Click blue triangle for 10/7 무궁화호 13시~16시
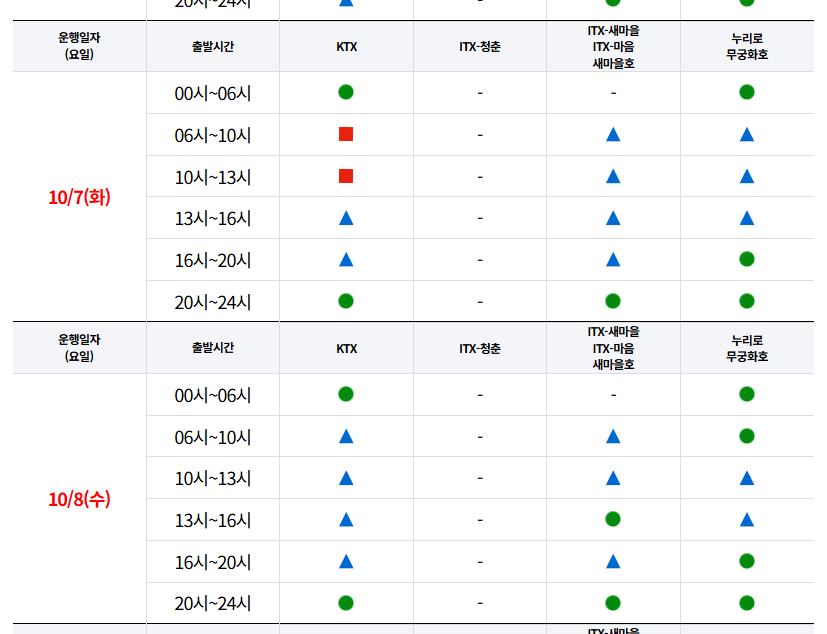Viewport: 827px width, 634px height. click(x=747, y=218)
